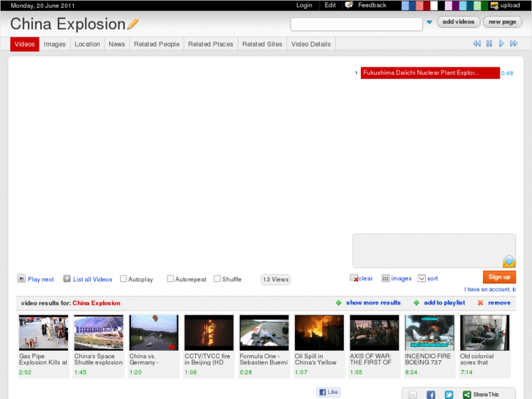
Task: Click the red X remove icon
Action: pos(480,302)
